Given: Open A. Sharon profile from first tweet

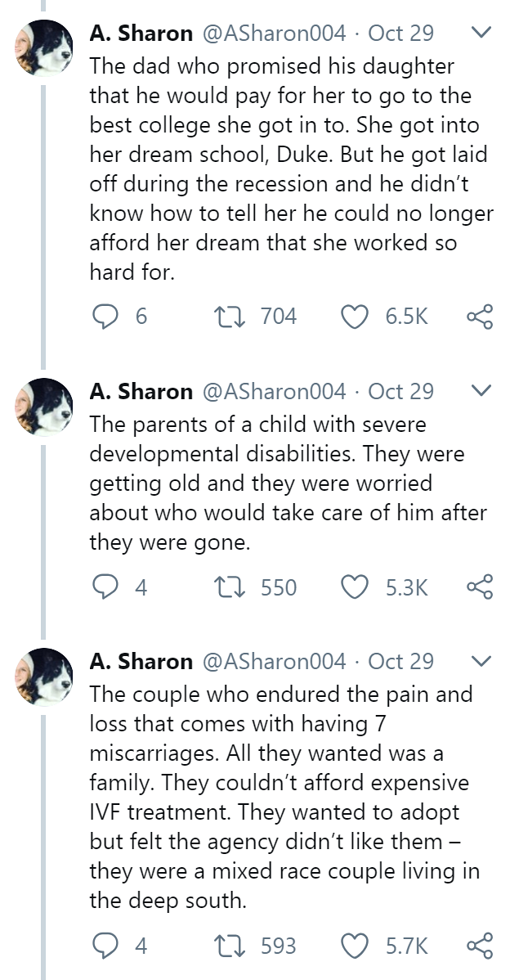Looking at the screenshot, I should click(141, 33).
